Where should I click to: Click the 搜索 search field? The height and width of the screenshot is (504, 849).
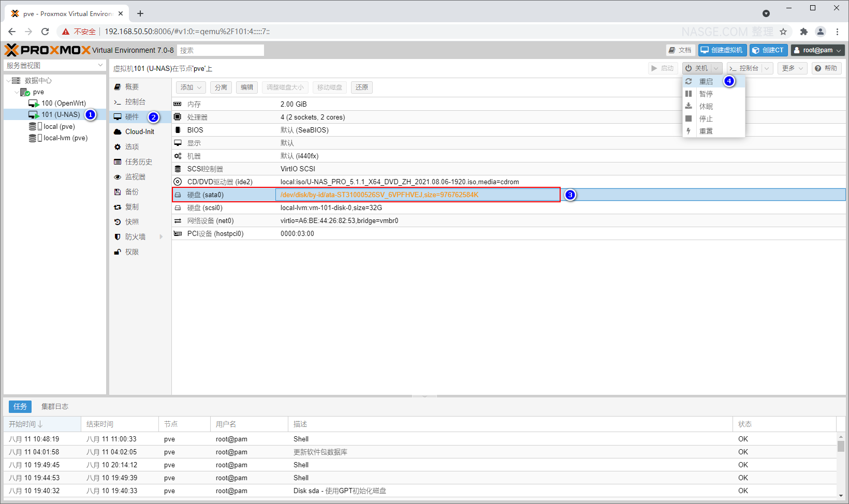point(221,50)
